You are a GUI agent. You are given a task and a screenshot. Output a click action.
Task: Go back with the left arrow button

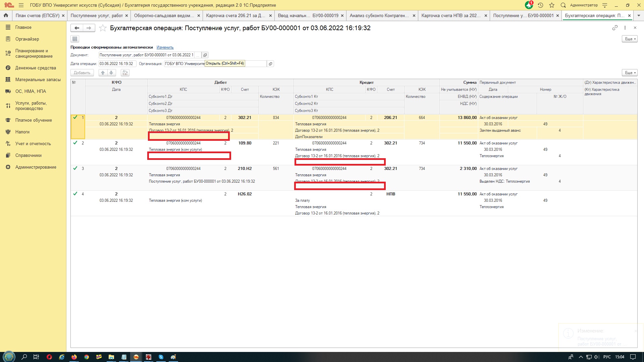coord(77,28)
